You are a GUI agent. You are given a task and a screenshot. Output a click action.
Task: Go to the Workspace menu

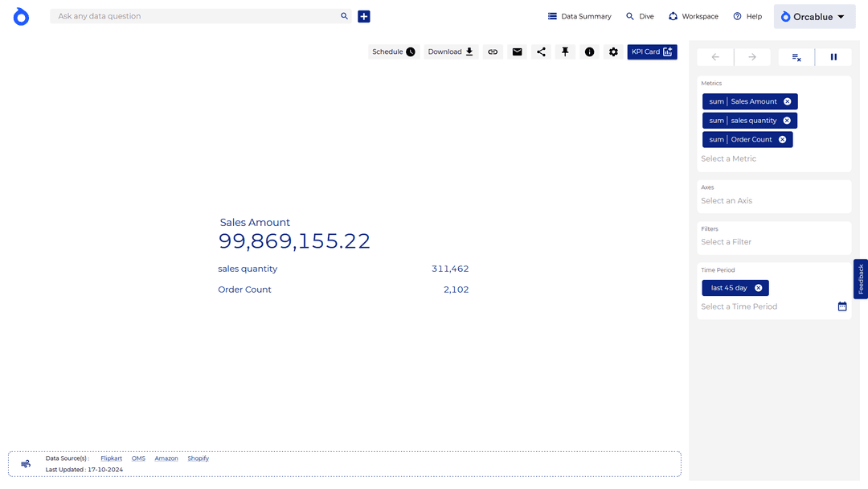coord(693,16)
